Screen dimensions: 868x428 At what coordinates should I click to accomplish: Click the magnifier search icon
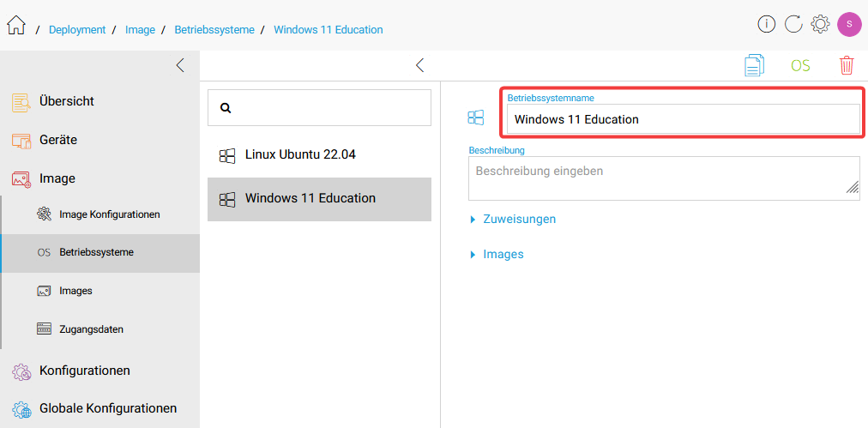pyautogui.click(x=226, y=108)
